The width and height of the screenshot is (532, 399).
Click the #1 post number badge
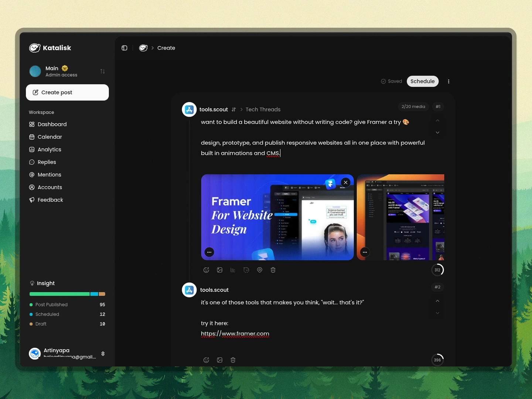pyautogui.click(x=438, y=107)
